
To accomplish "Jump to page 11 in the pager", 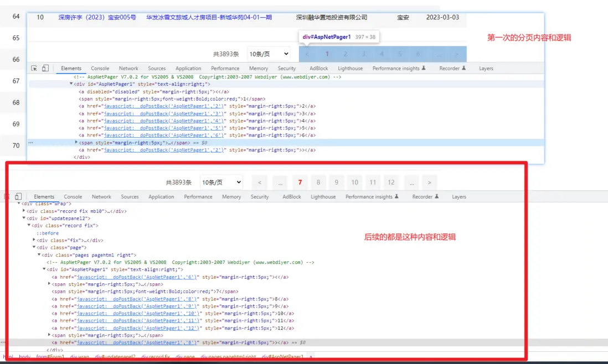I will click(x=373, y=183).
